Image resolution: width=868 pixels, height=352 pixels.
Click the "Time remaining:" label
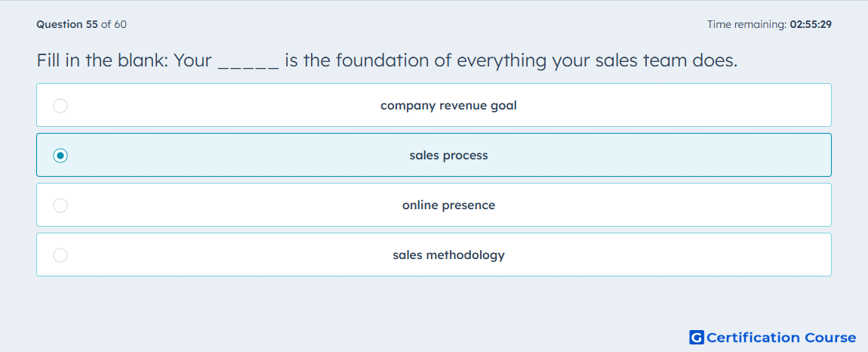point(746,24)
